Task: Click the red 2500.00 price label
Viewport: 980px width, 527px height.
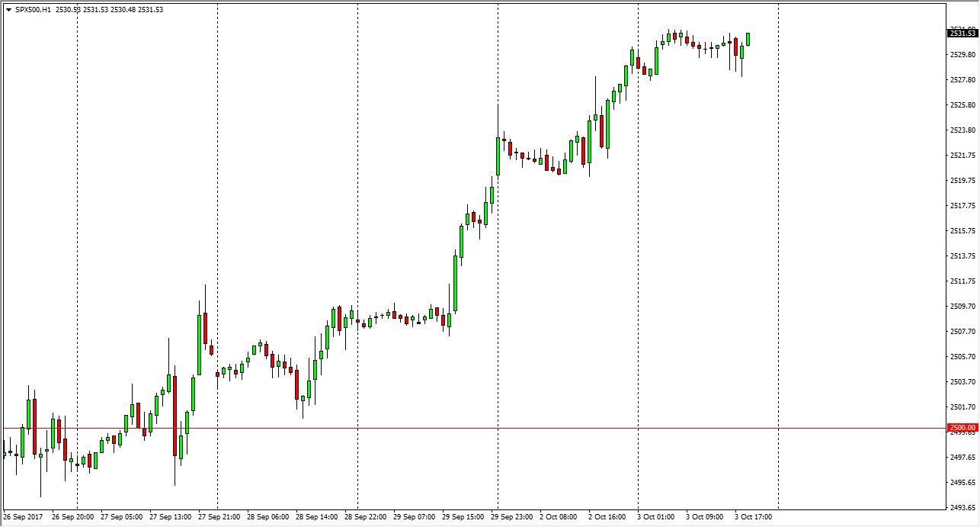Action: click(962, 428)
